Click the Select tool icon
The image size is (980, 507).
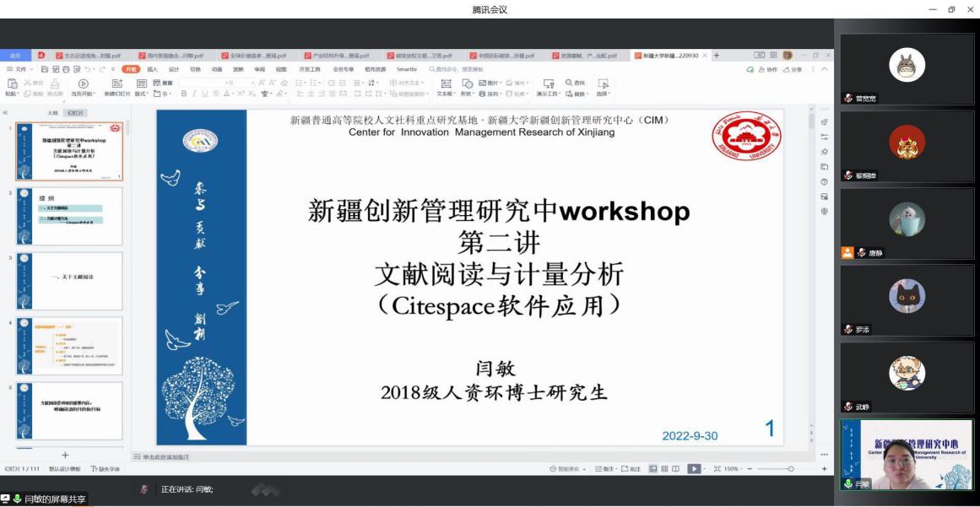click(604, 83)
